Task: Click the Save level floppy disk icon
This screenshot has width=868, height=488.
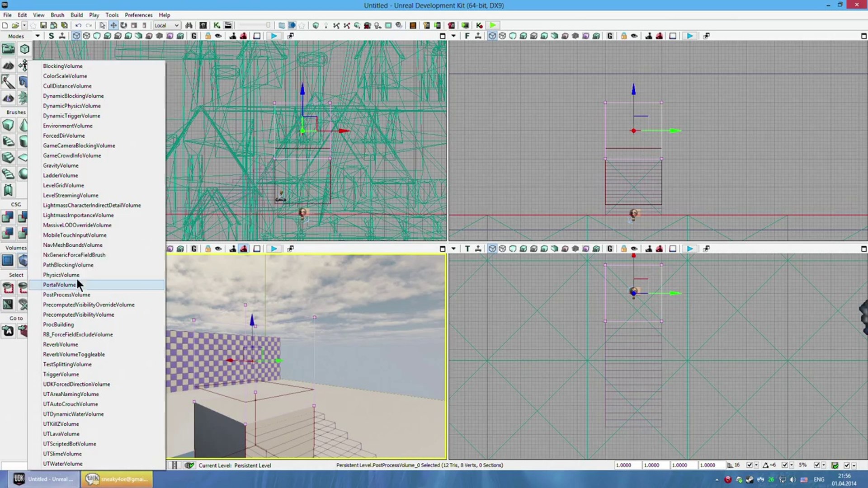Action: [x=43, y=25]
